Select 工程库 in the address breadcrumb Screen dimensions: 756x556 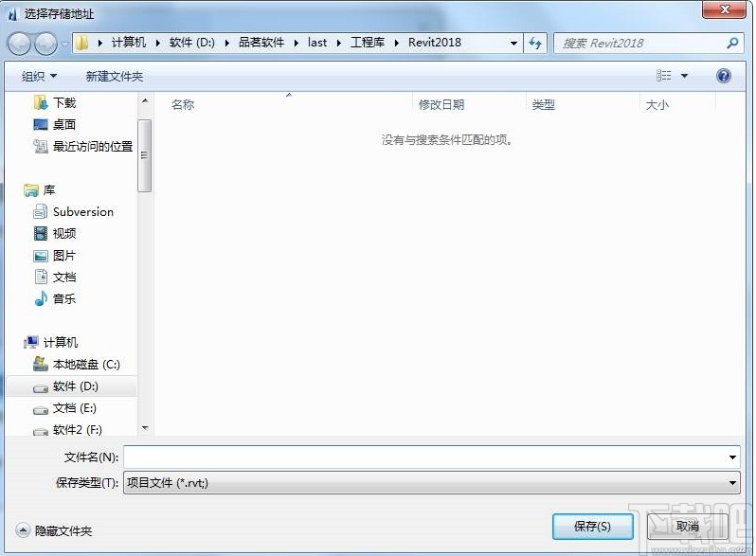click(x=368, y=43)
